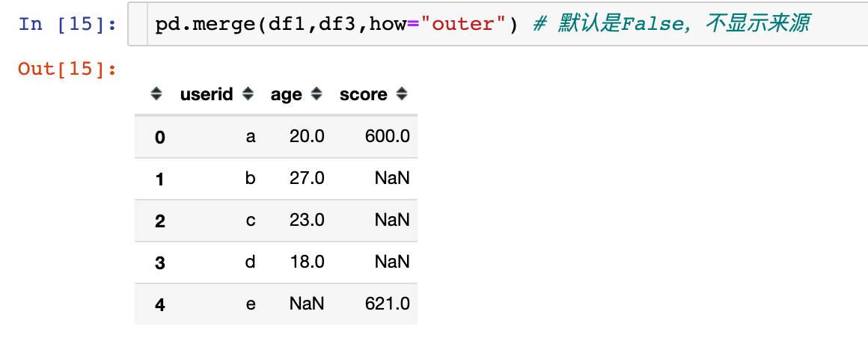
Task: Select row index 4 cell
Action: coord(160,305)
